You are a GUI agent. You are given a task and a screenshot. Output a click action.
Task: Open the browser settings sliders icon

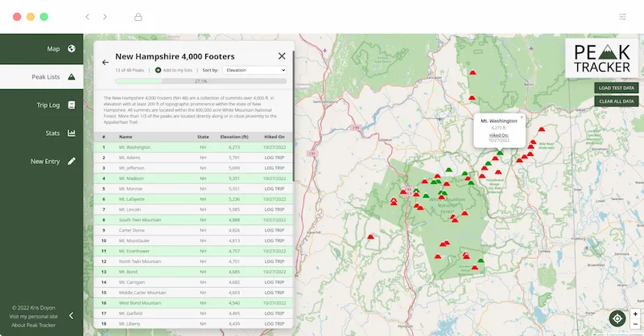pos(622,17)
